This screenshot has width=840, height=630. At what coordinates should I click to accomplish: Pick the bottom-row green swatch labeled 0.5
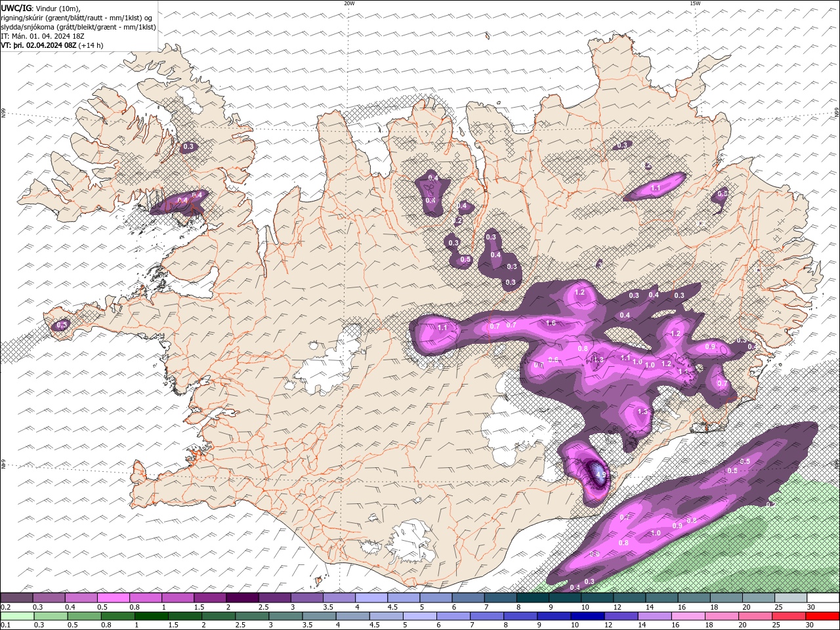[84, 616]
